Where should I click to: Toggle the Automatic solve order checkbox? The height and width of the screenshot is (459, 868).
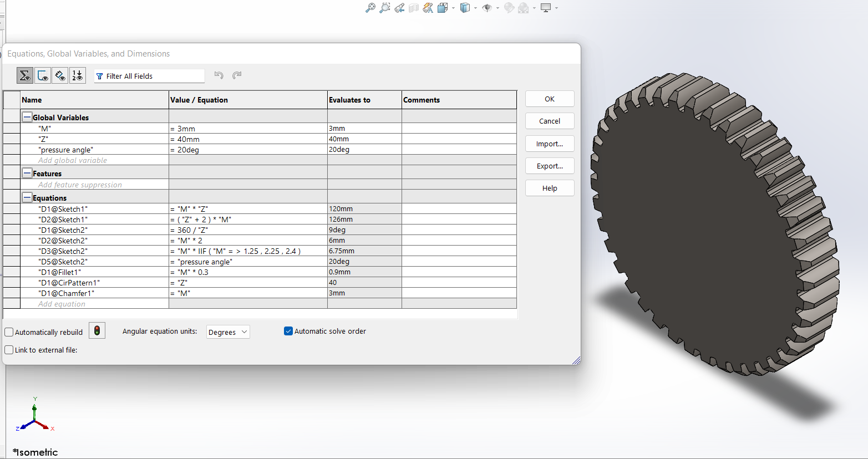click(288, 331)
